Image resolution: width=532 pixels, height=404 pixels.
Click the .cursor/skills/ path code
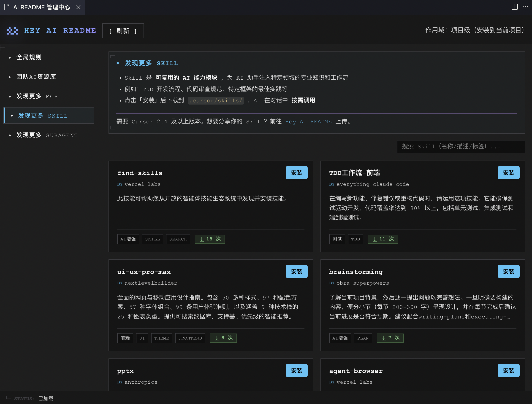tap(216, 100)
